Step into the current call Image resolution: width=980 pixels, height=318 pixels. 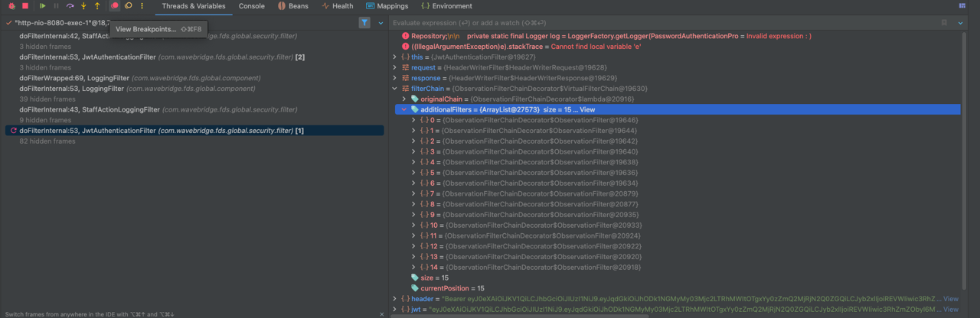pyautogui.click(x=83, y=6)
